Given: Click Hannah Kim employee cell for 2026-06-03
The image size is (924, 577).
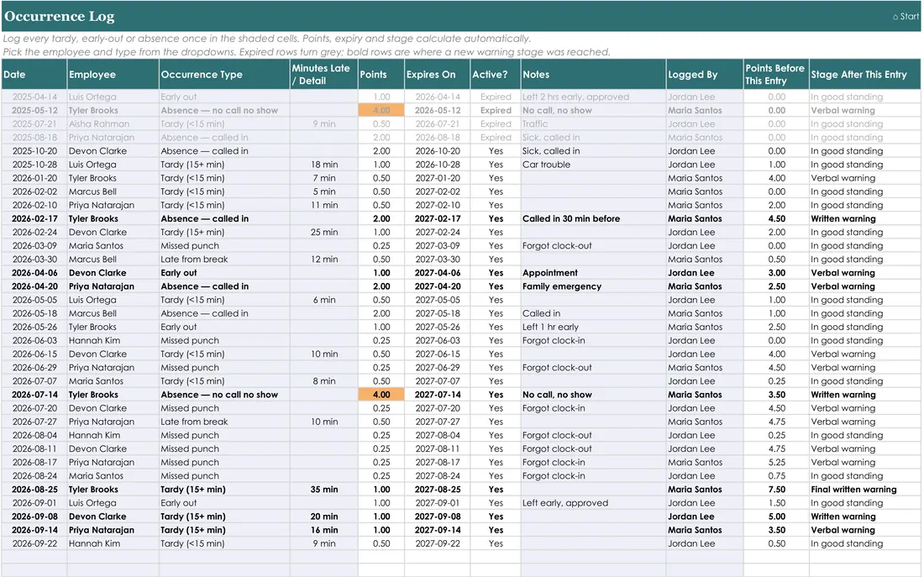Looking at the screenshot, I should click(113, 341).
